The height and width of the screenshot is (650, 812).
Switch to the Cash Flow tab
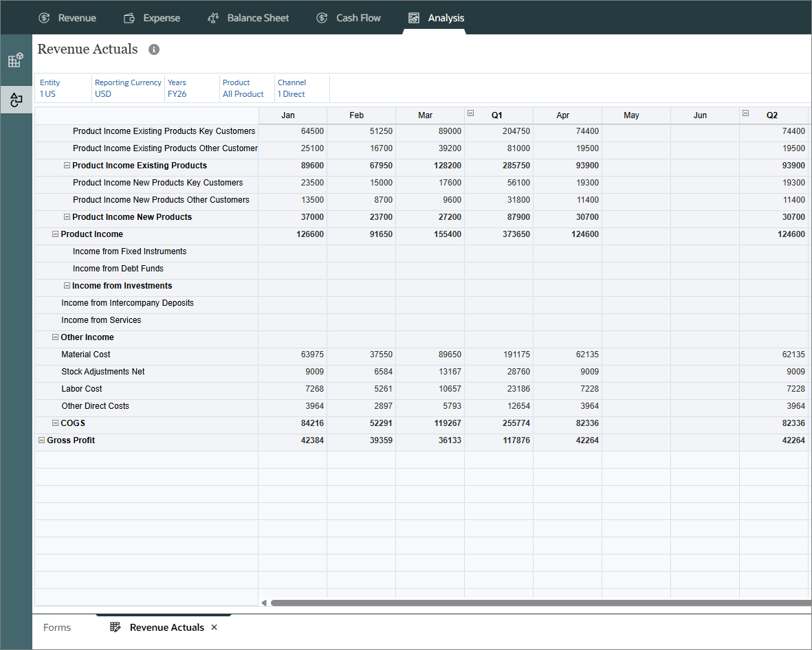(x=349, y=18)
